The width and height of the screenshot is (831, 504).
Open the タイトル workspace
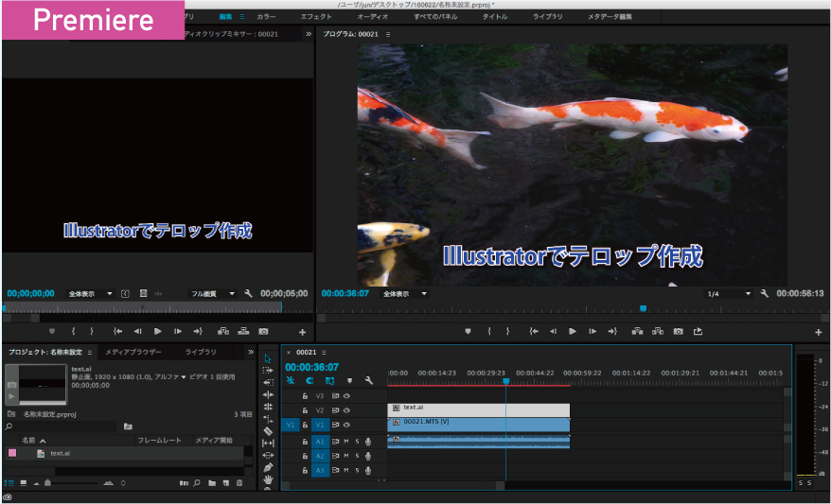[494, 17]
